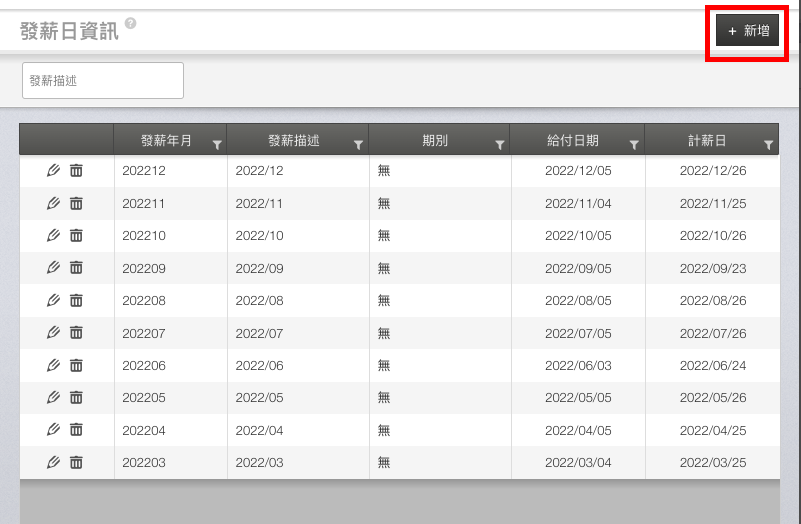Select description cell 2022/07
801x524 pixels.
click(x=260, y=333)
